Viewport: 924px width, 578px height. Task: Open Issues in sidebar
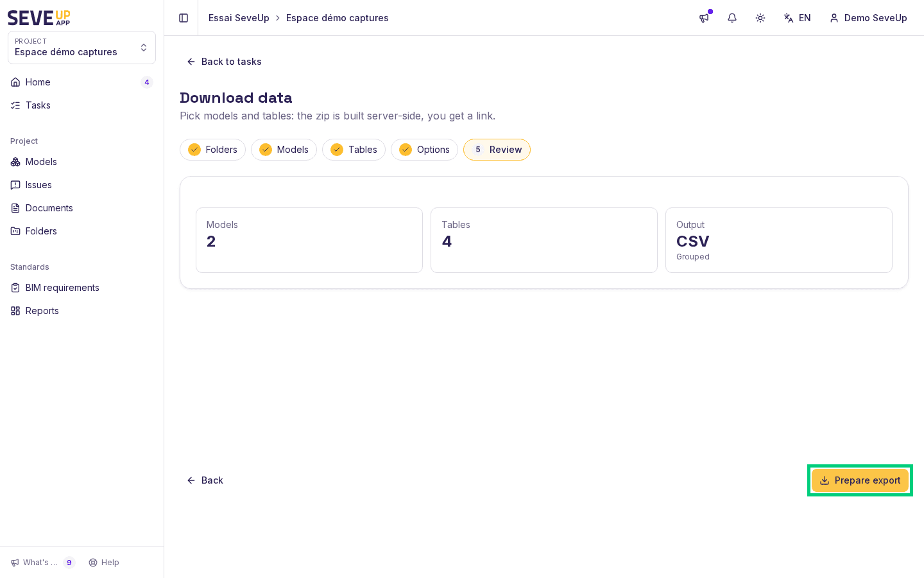pos(81,185)
